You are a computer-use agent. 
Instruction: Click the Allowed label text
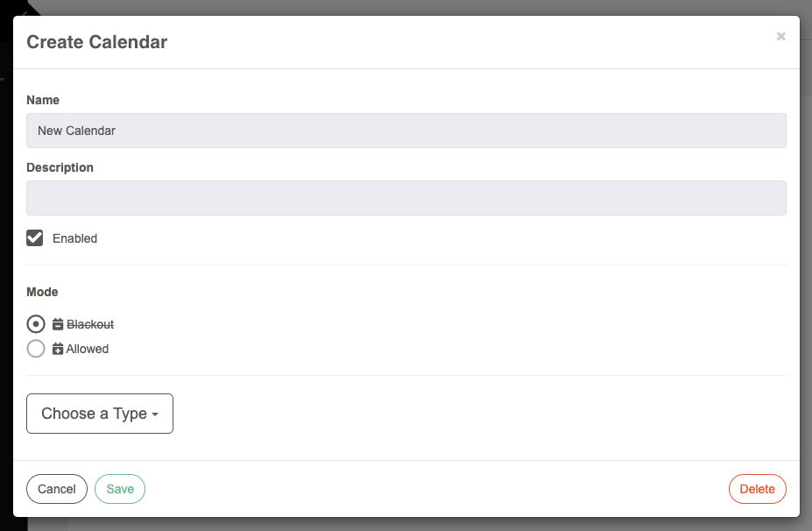click(x=88, y=349)
